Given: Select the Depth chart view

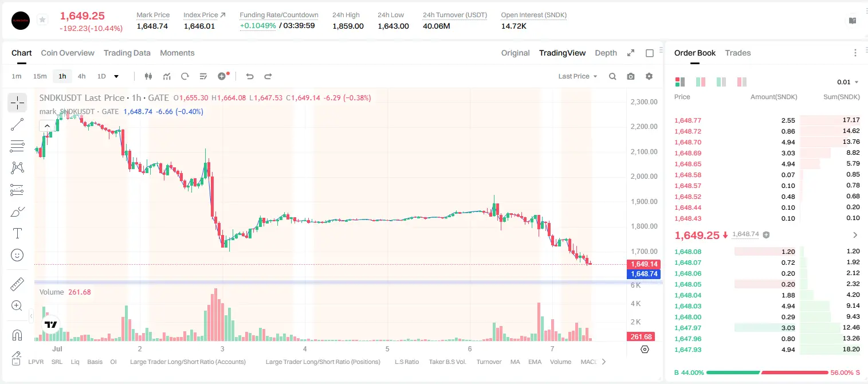Looking at the screenshot, I should (606, 53).
